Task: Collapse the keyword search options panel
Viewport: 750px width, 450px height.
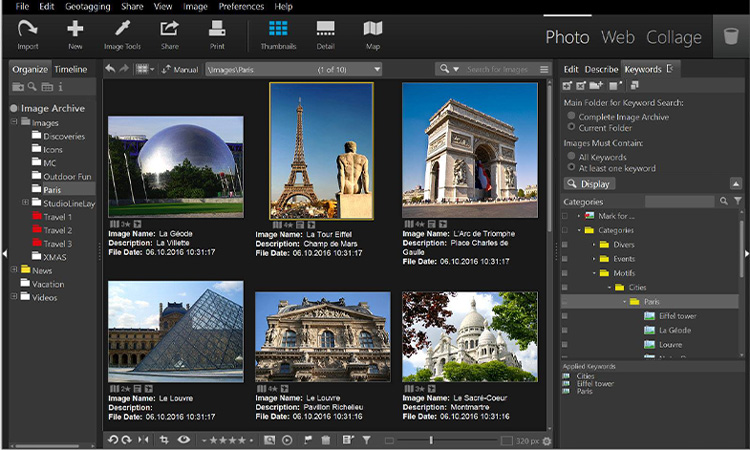Action: click(x=736, y=184)
